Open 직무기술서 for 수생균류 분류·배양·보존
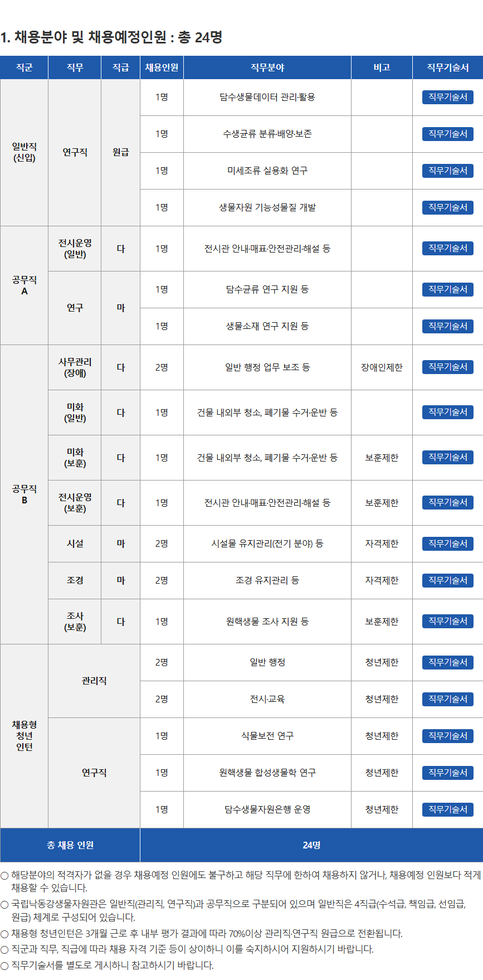 (x=447, y=134)
